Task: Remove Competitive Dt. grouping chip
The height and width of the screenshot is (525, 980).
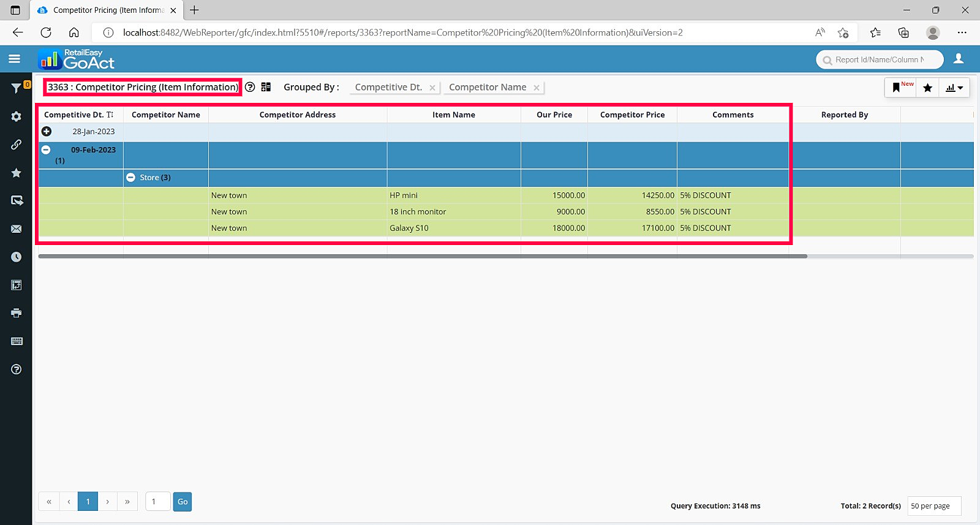Action: [432, 88]
